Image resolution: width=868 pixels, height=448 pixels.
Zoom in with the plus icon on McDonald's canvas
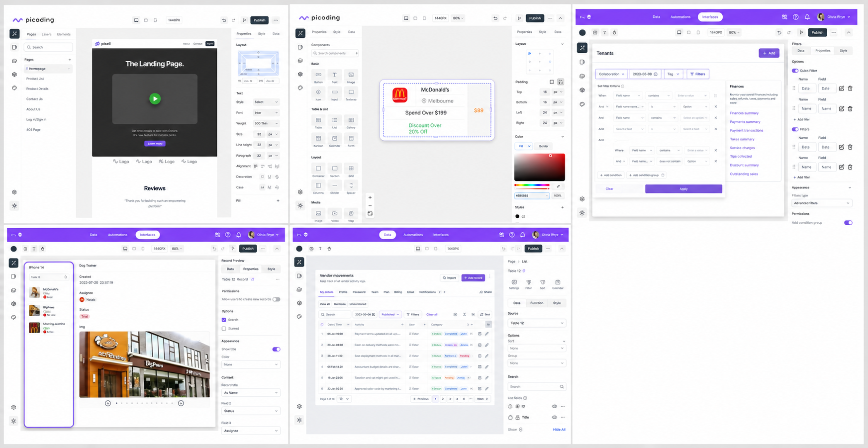coord(370,197)
